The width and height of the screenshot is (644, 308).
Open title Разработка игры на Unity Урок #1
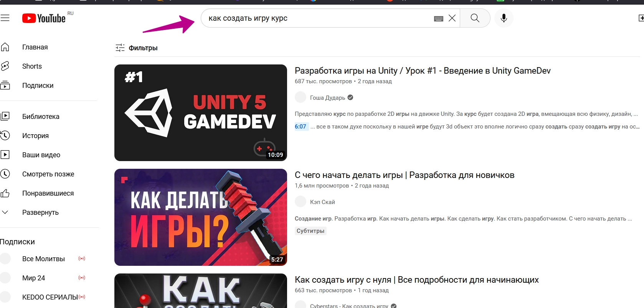[x=423, y=71]
